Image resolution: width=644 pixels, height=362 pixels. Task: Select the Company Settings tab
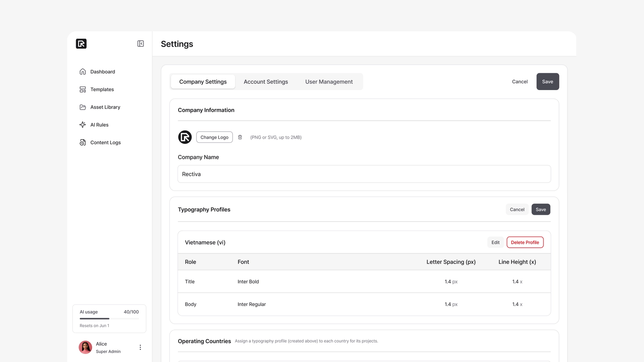(203, 82)
